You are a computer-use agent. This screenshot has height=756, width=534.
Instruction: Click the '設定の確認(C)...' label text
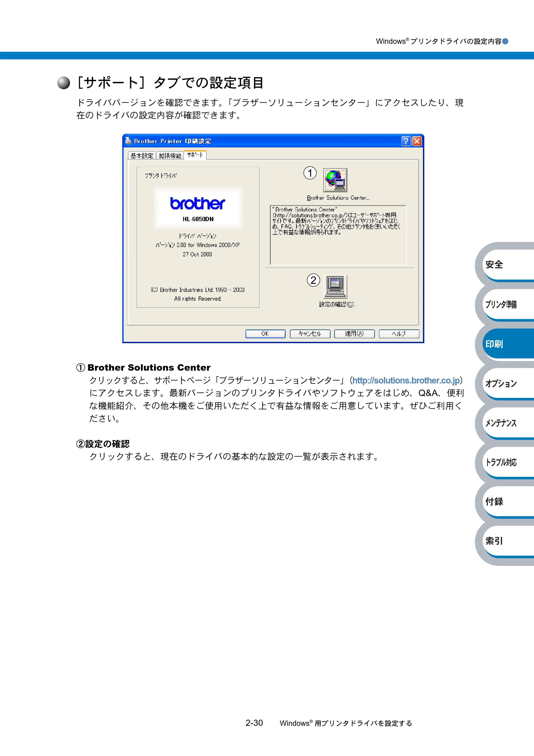coord(338,304)
